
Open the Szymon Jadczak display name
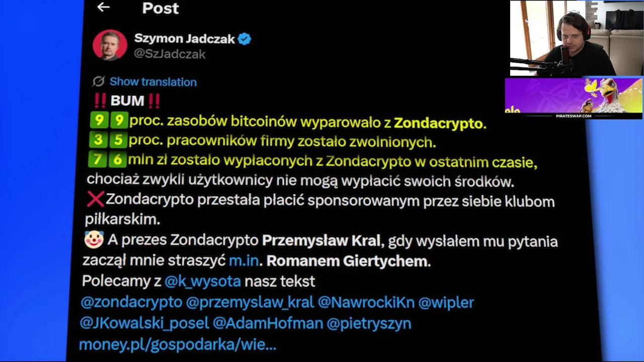(x=184, y=39)
